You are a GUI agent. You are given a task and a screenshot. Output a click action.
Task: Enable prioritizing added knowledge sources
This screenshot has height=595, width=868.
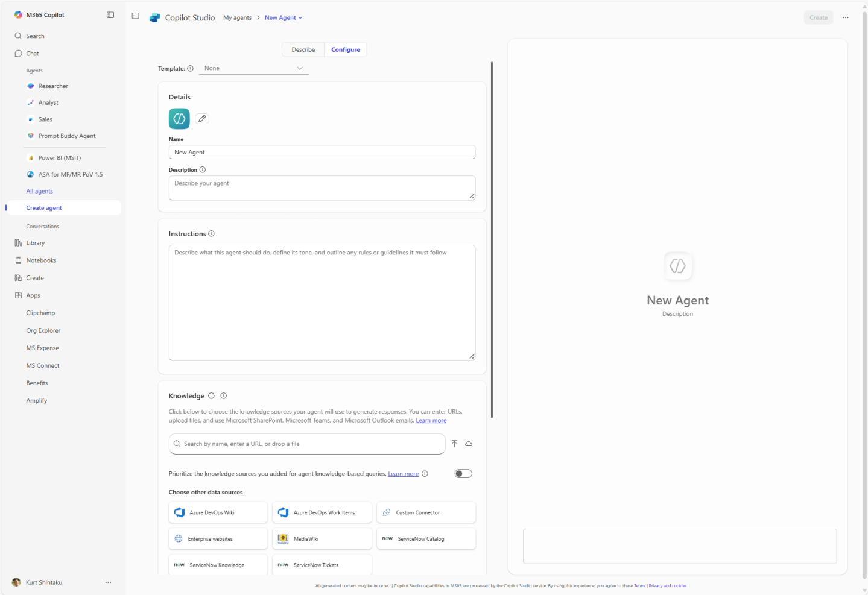[x=463, y=473]
